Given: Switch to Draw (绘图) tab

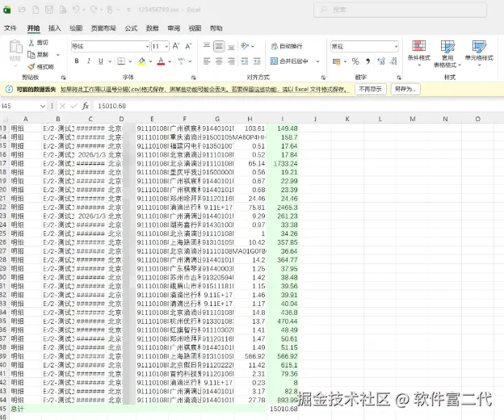Looking at the screenshot, I should 76,28.
